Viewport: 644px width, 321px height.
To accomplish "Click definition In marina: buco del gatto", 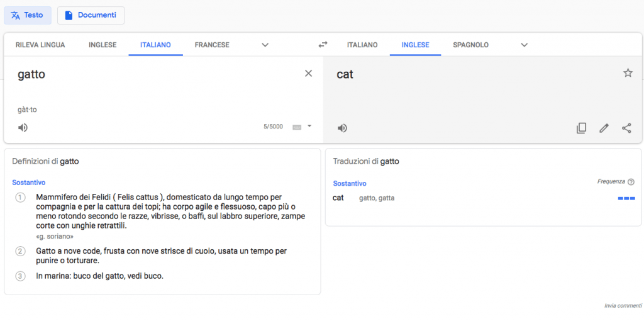I will tap(100, 276).
